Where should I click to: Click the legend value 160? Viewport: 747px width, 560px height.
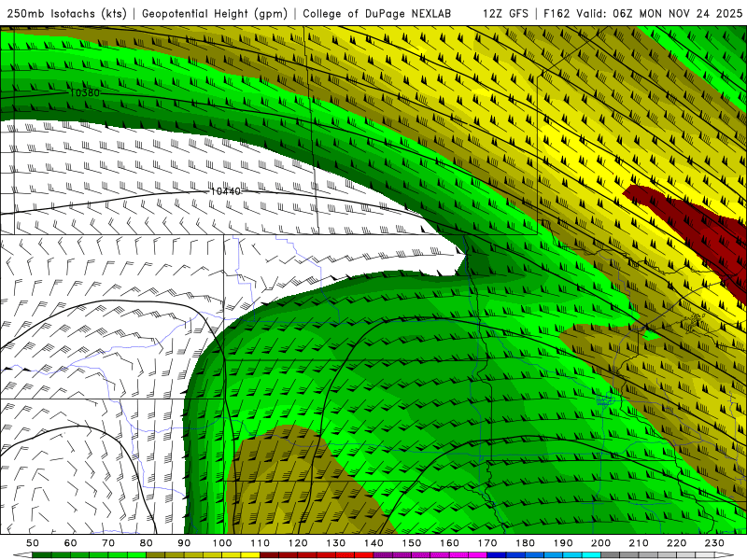click(x=449, y=543)
